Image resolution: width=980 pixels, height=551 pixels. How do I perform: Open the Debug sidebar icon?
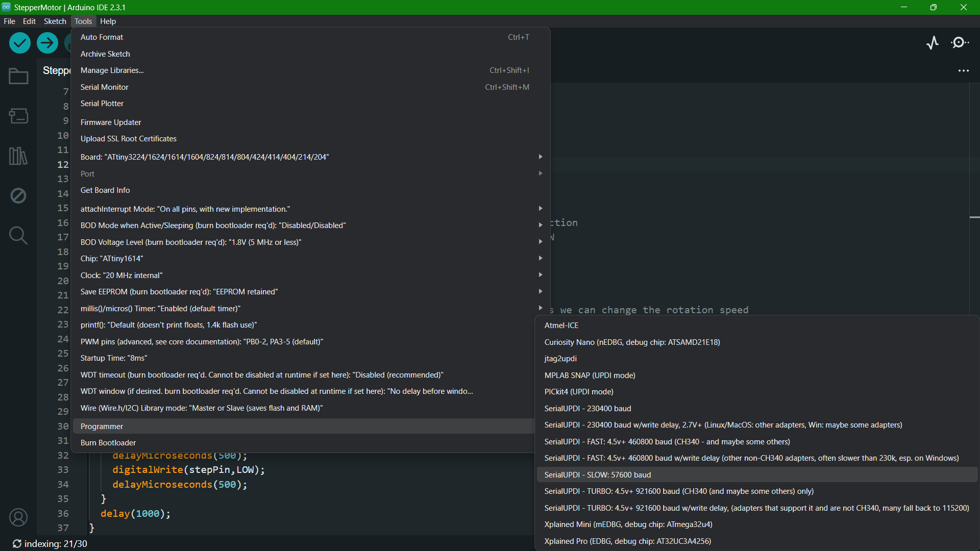click(18, 195)
